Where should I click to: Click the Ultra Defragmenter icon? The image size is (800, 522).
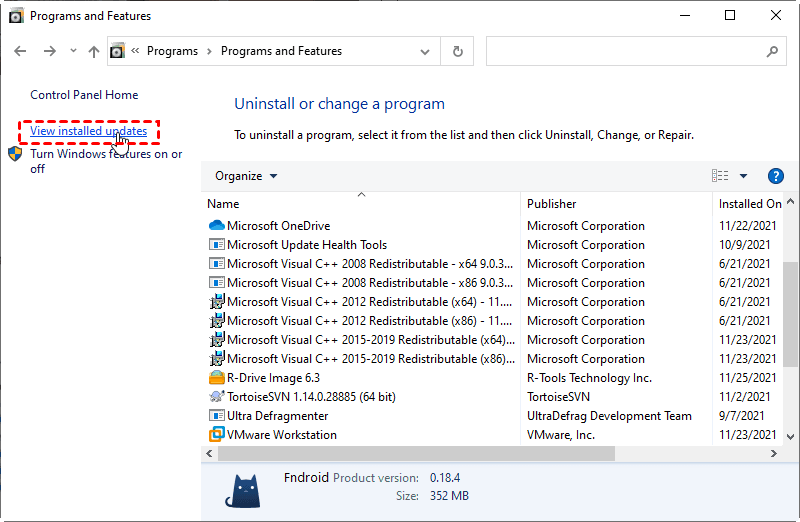[216, 416]
